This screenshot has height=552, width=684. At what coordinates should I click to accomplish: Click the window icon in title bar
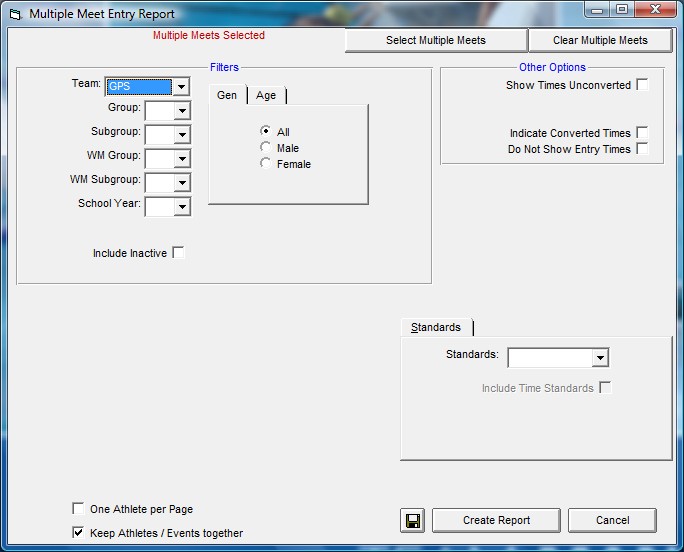tap(15, 14)
